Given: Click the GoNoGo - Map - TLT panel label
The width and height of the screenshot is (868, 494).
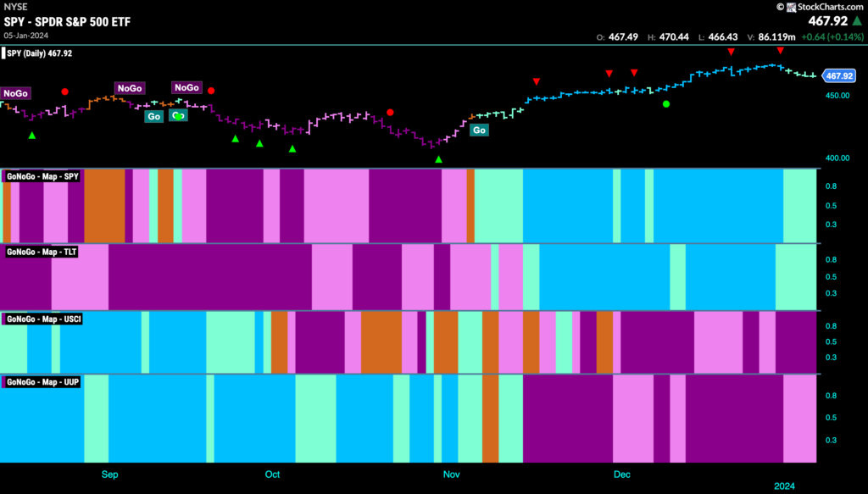Looking at the screenshot, I should (42, 252).
